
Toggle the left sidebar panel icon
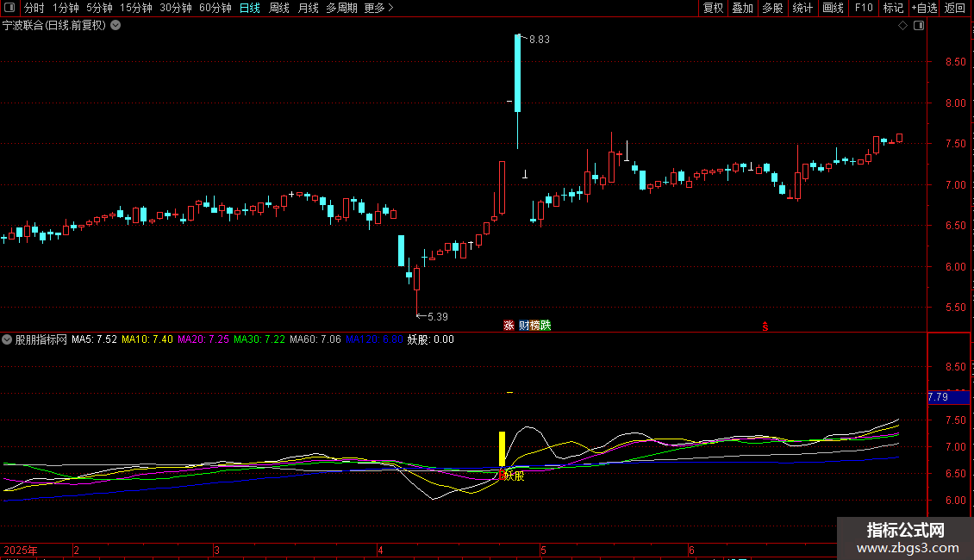coord(9,8)
